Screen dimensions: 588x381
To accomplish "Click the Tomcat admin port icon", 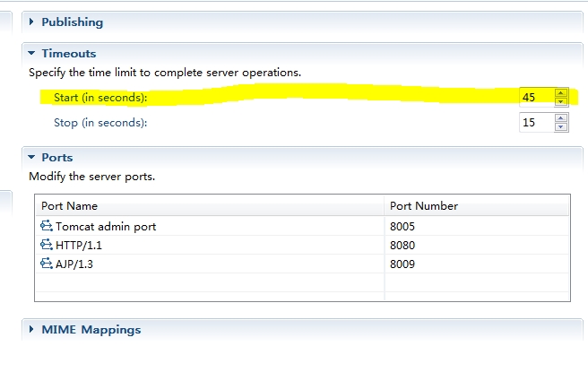I will [46, 226].
